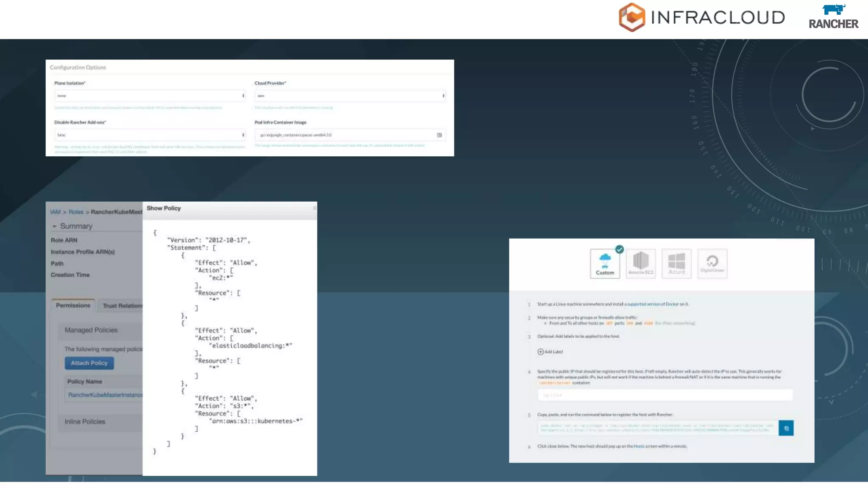The height and width of the screenshot is (488, 868).
Task: Open the RancherKubeMasterInstance policy link
Action: 105,395
